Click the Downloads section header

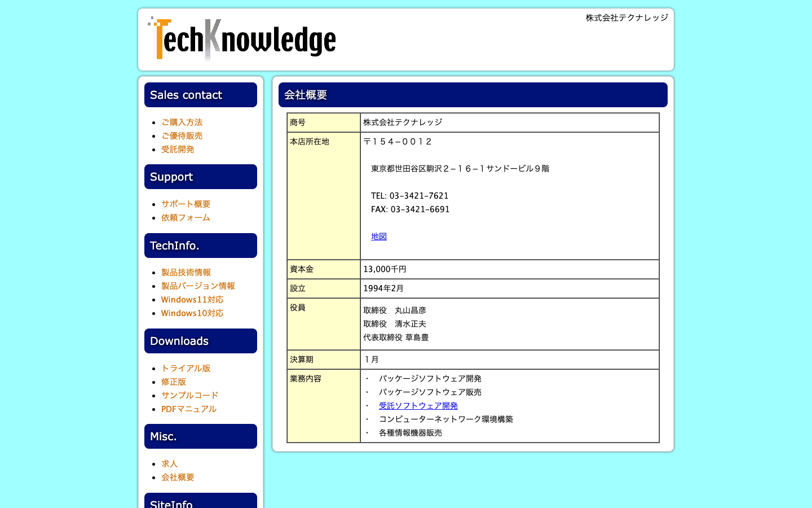pos(201,341)
